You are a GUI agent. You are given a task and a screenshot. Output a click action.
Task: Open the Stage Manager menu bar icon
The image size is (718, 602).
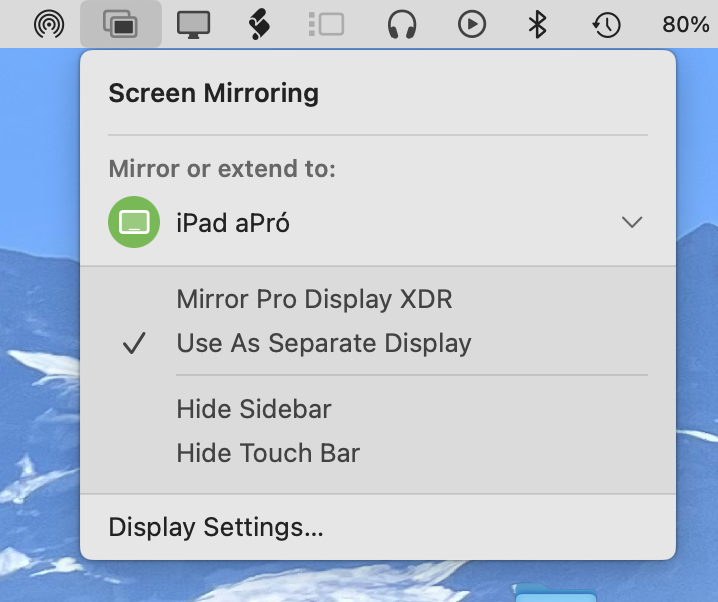326,24
